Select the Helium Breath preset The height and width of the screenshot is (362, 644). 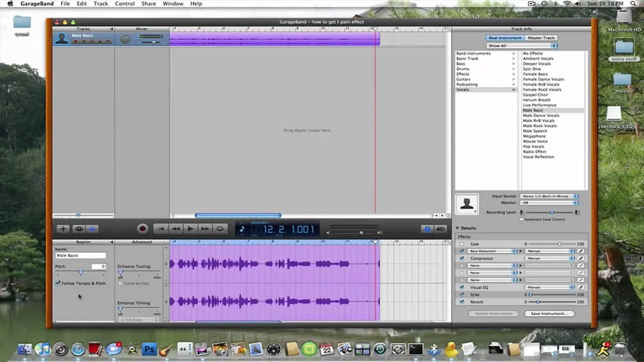[536, 100]
